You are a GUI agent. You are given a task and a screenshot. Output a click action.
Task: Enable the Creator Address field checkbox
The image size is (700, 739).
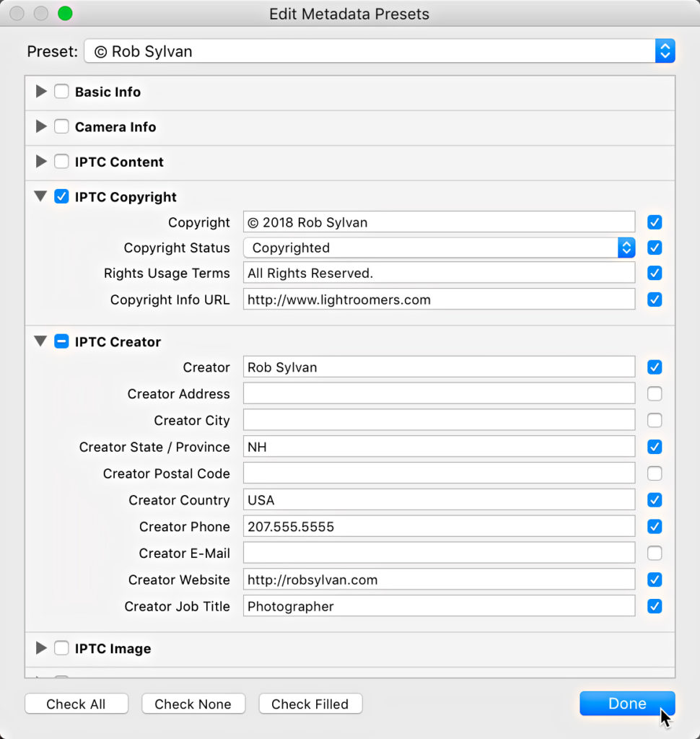[655, 393]
